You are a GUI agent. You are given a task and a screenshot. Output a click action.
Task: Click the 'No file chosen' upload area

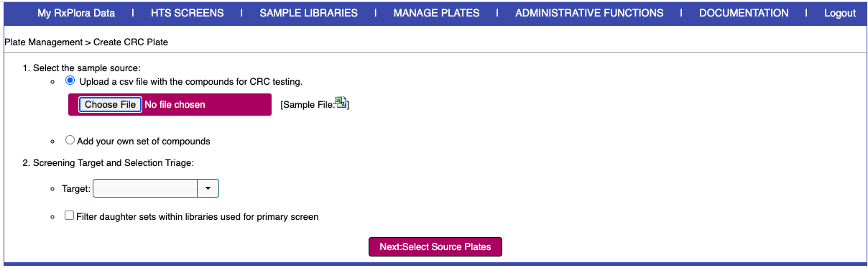pyautogui.click(x=175, y=104)
